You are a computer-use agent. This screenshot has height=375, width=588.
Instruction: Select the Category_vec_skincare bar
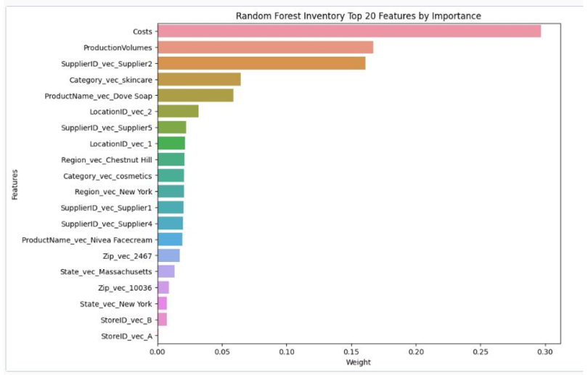(x=199, y=80)
